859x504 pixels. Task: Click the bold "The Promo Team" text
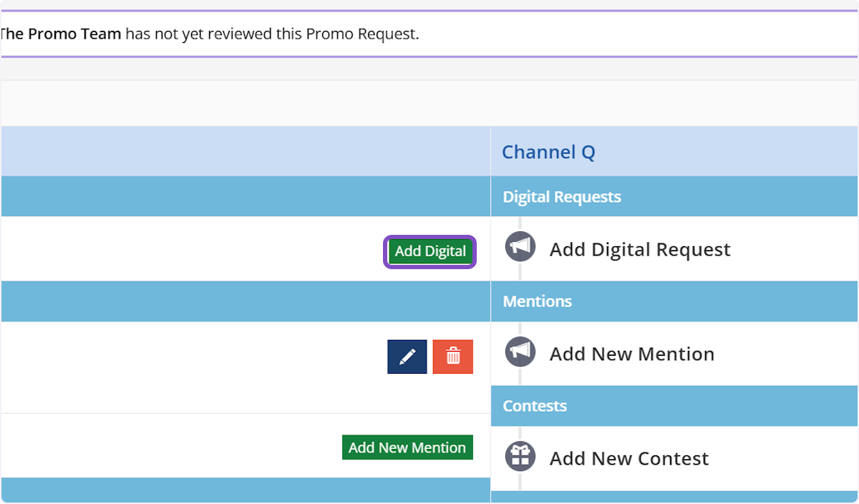coord(61,34)
